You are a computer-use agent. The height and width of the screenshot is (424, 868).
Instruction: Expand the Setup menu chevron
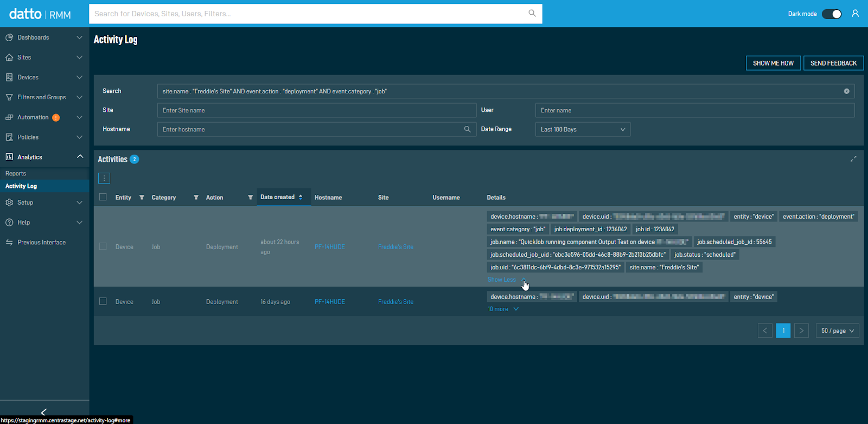[80, 202]
